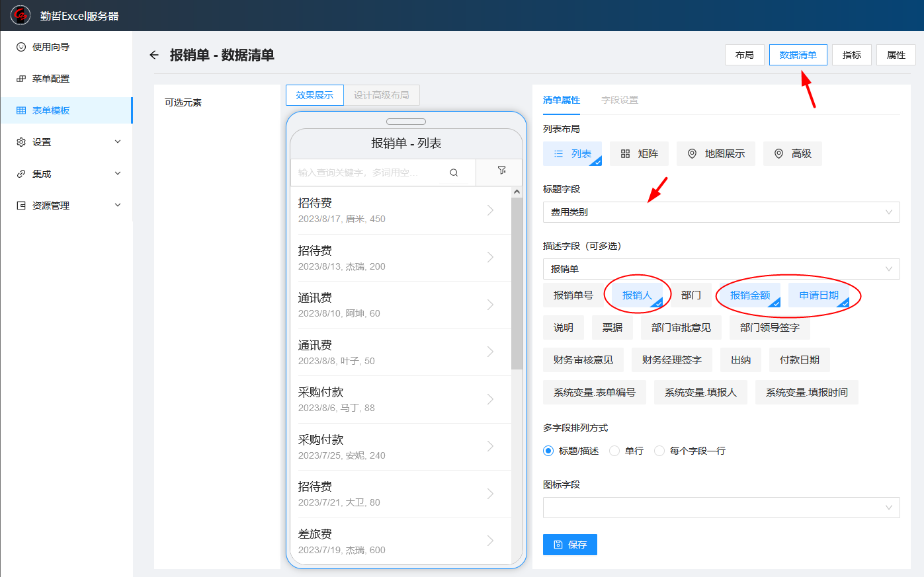Expand the 图标字段 dropdown

point(721,508)
